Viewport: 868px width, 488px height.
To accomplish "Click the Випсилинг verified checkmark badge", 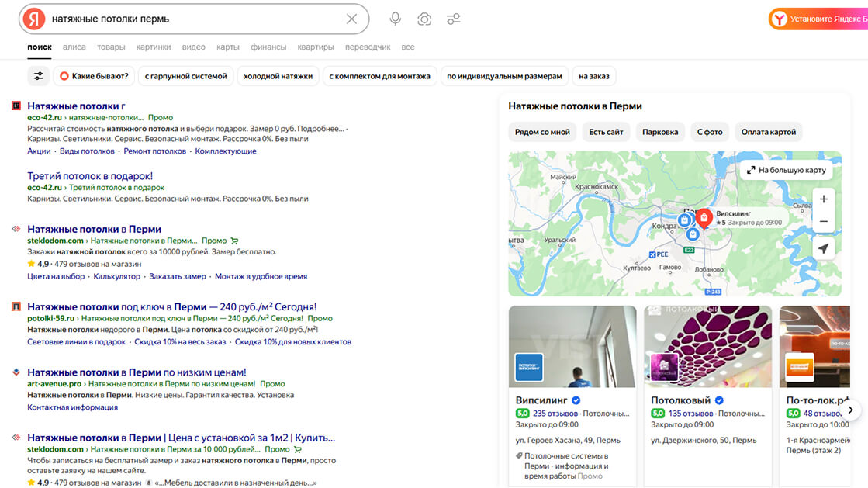I will (576, 400).
